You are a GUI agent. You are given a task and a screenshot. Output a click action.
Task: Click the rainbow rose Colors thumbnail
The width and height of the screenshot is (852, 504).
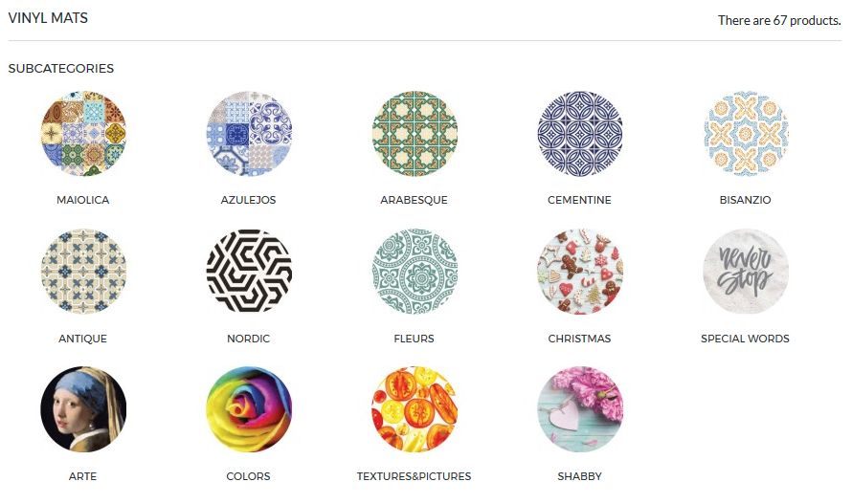coord(249,409)
